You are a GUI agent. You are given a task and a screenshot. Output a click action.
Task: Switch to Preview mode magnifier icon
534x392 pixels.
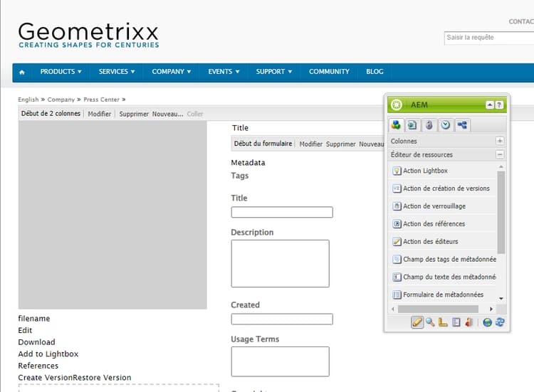430,322
